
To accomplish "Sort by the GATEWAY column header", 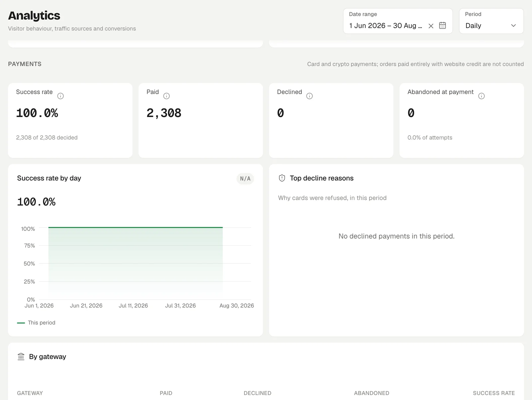I will [x=30, y=393].
